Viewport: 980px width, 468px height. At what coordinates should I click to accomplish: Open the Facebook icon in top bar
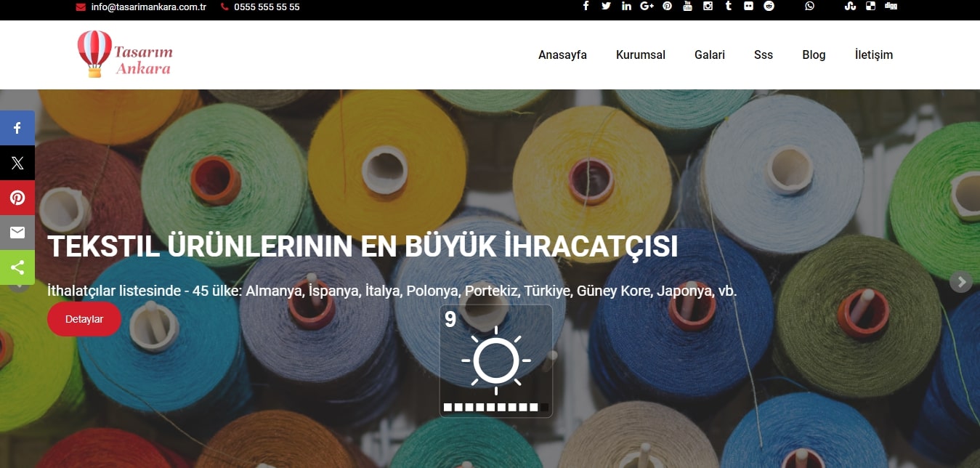[586, 7]
